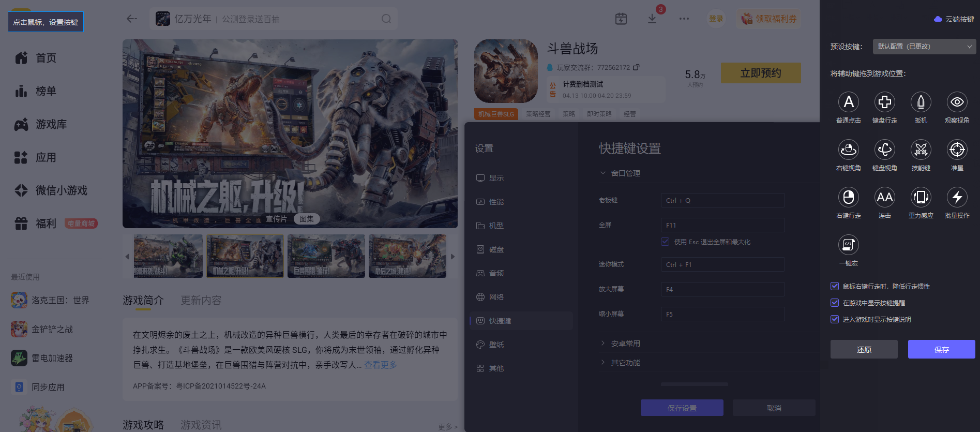This screenshot has width=980, height=432.
Task: Switch to the 更新内容 tab
Action: point(201,300)
